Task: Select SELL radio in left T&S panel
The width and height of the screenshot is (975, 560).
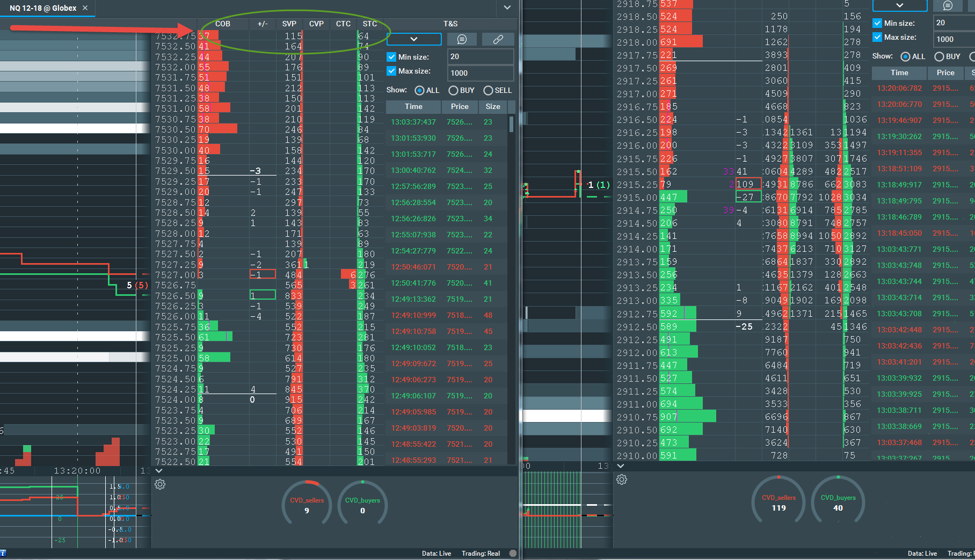Action: click(x=488, y=90)
